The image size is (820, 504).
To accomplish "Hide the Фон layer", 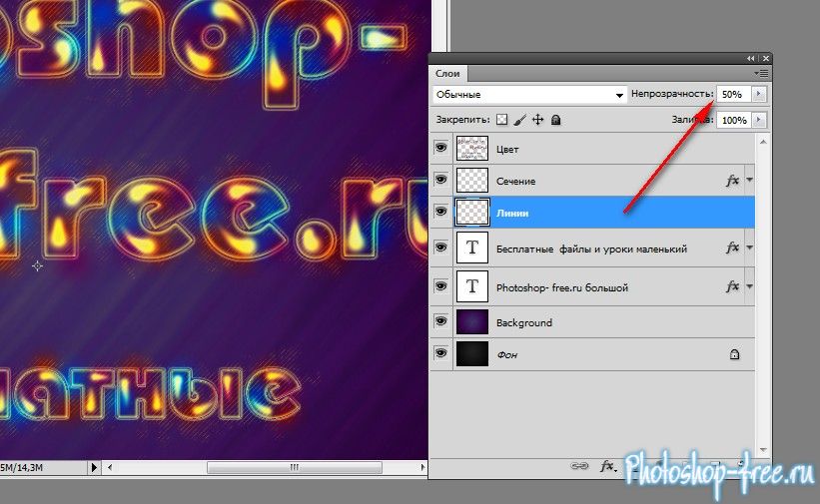I will (440, 354).
